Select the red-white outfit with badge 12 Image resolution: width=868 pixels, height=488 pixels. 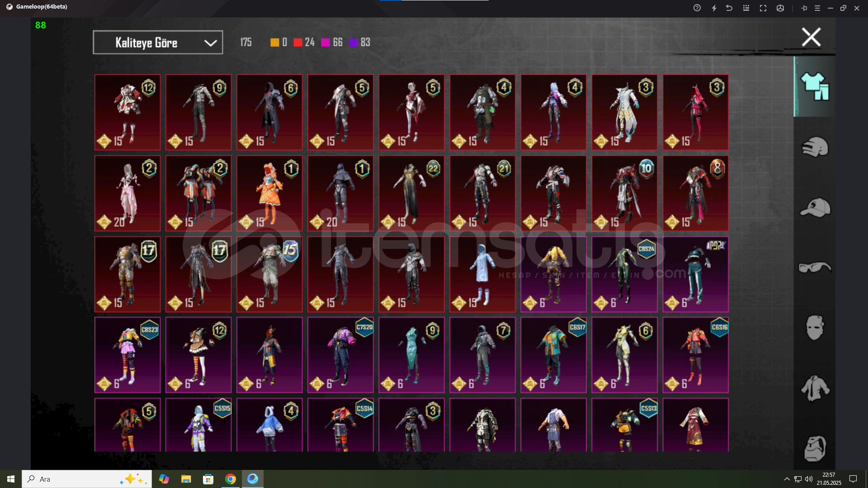tap(127, 112)
